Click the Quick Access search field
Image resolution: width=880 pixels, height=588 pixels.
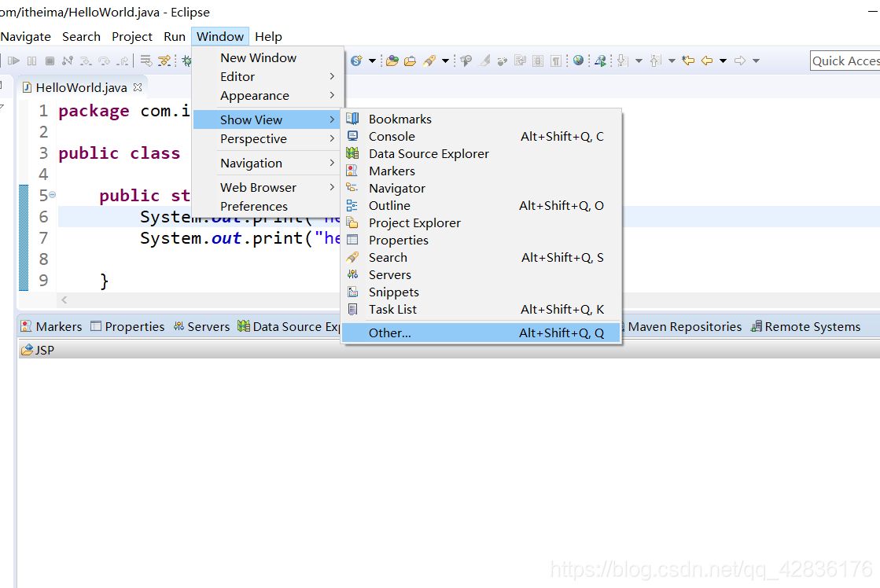pos(845,61)
